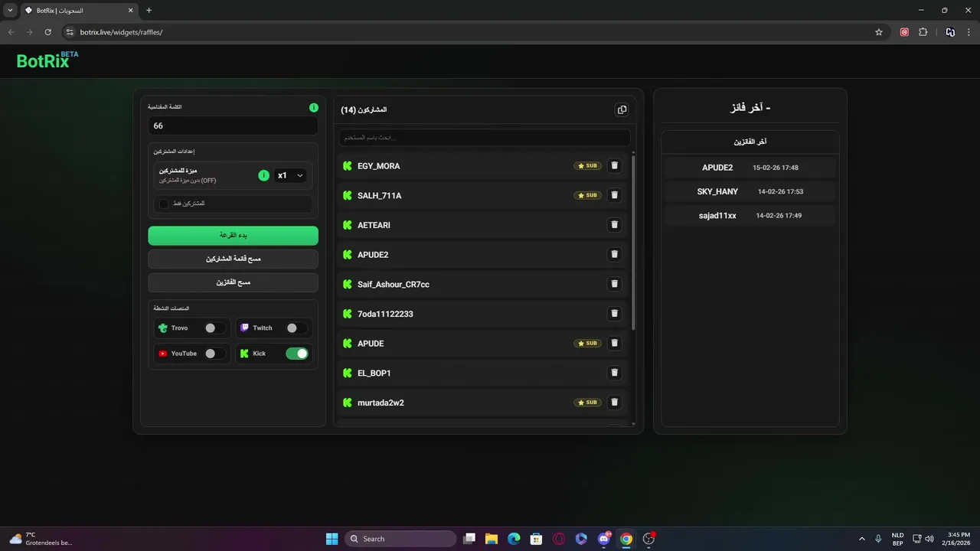The width and height of the screenshot is (980, 551).
Task: Open the x1 multiplier dropdown
Action: (x=290, y=175)
